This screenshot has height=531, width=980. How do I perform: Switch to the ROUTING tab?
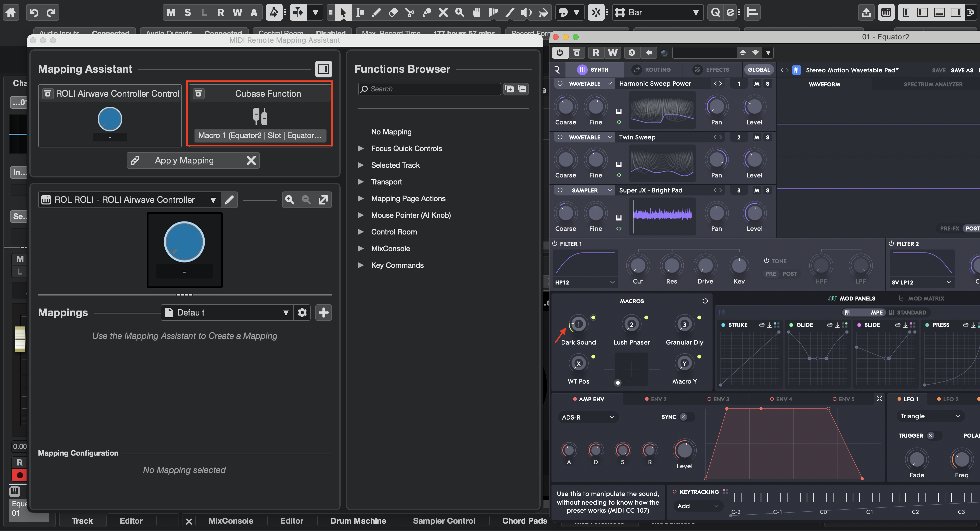[x=652, y=70]
